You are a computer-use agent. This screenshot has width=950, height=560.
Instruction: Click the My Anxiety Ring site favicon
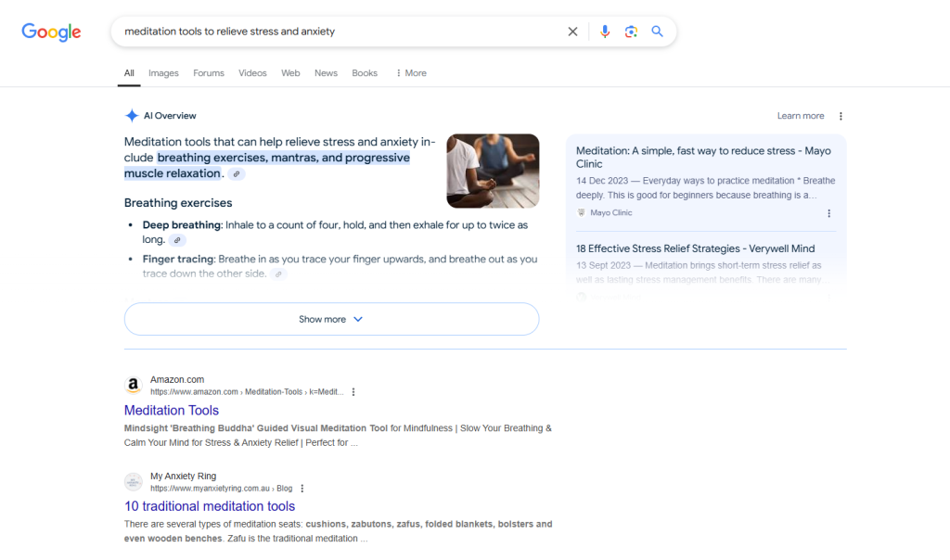coord(133,481)
